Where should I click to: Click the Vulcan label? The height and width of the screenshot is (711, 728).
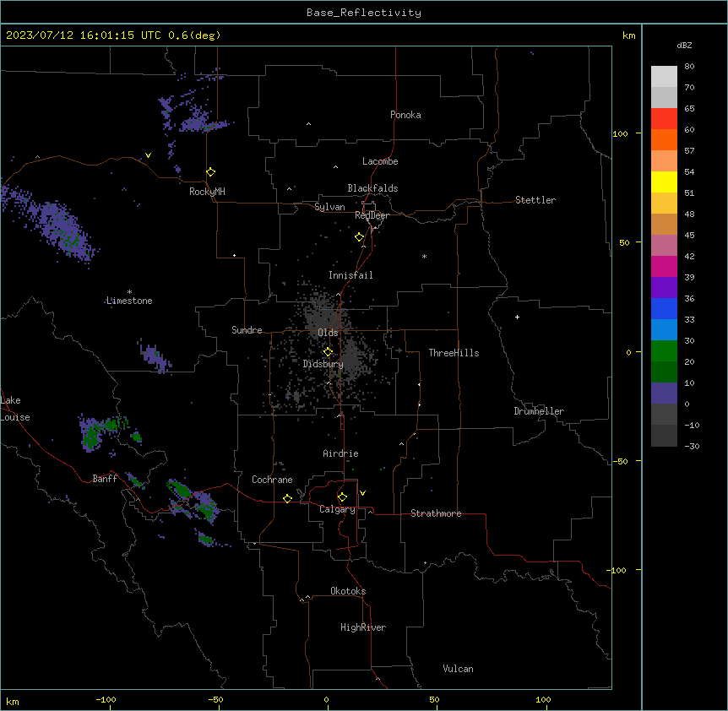458,669
